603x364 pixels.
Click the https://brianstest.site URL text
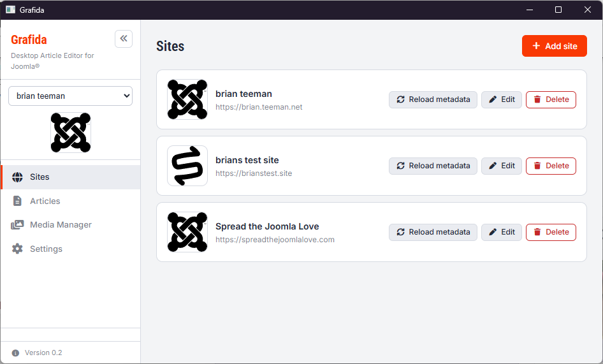click(254, 173)
